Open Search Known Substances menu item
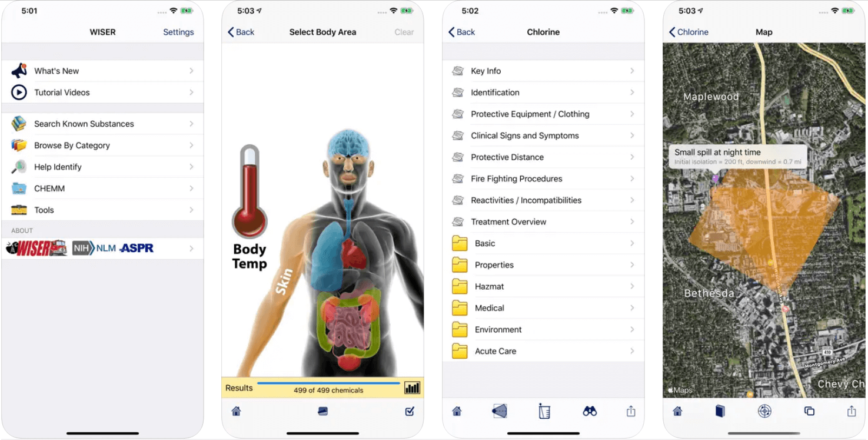Screen dimensions: 868x440 102,124
